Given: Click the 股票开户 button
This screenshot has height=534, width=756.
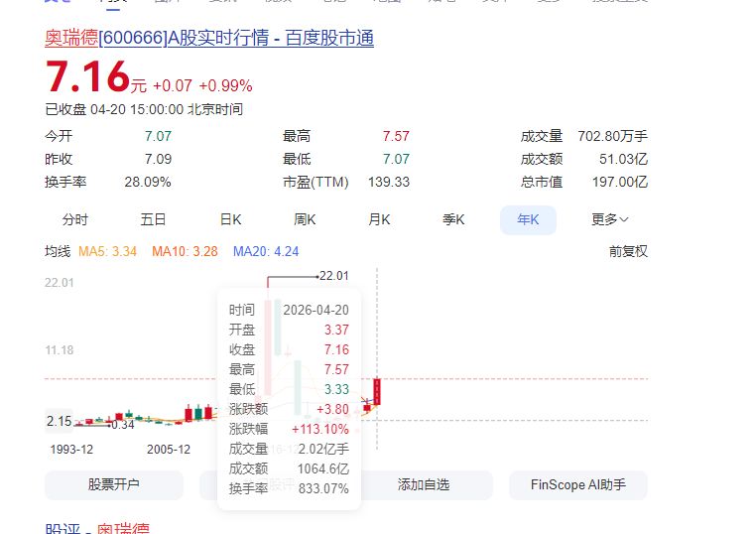Looking at the screenshot, I should (113, 484).
